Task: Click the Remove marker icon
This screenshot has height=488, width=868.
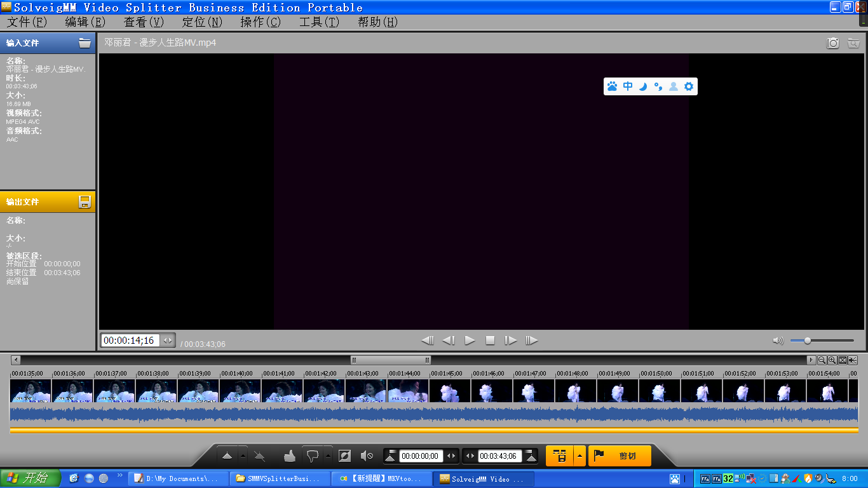Action: 259,456
